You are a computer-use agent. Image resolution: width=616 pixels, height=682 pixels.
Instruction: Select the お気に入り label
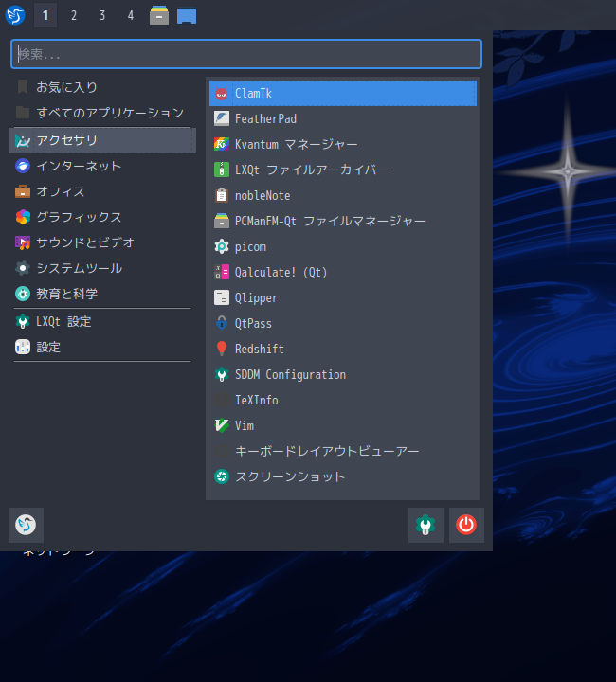pos(66,87)
